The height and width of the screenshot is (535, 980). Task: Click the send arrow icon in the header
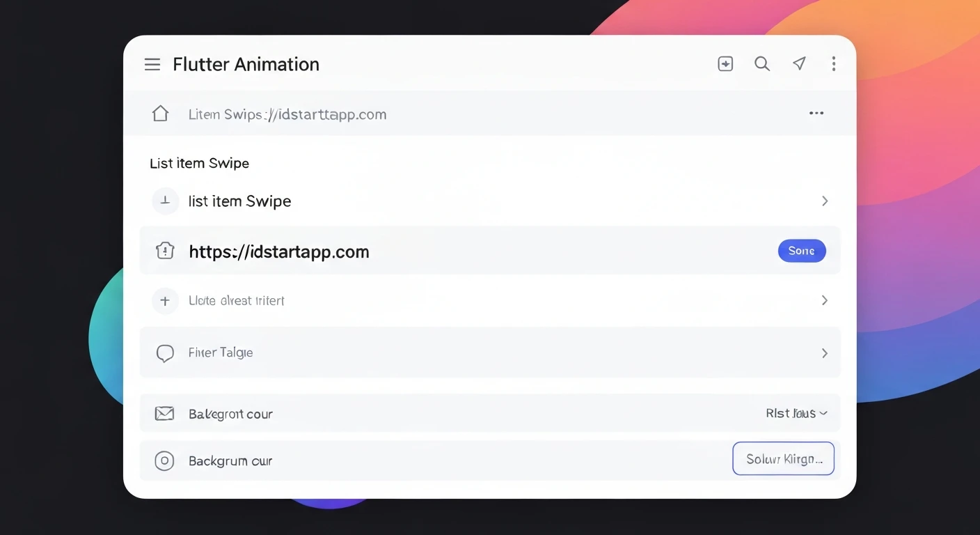click(x=799, y=64)
